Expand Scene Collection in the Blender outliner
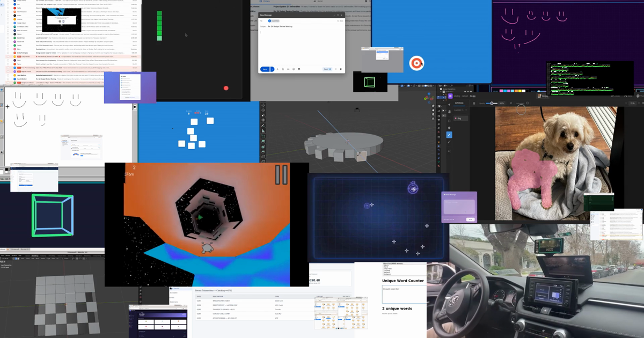This screenshot has width=644, height=338. point(441,89)
